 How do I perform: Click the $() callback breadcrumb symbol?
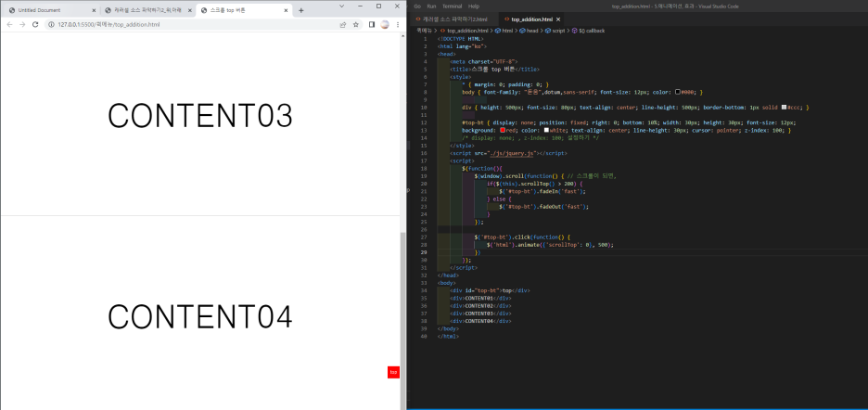588,31
